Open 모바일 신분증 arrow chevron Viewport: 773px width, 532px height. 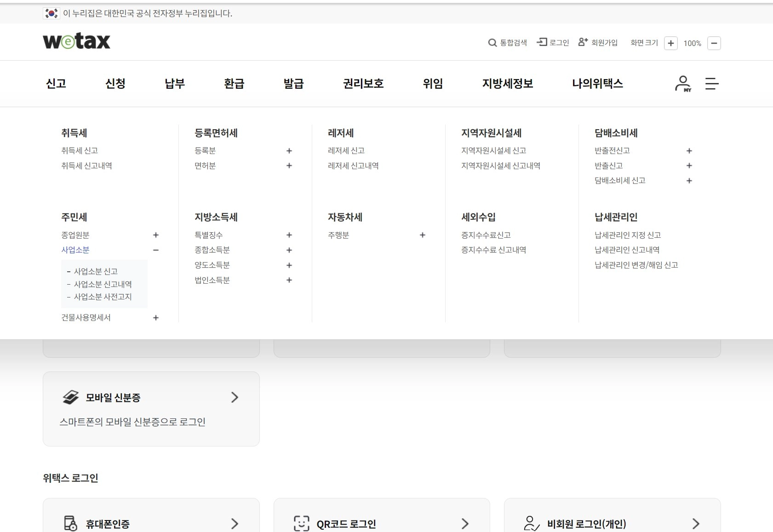point(235,397)
